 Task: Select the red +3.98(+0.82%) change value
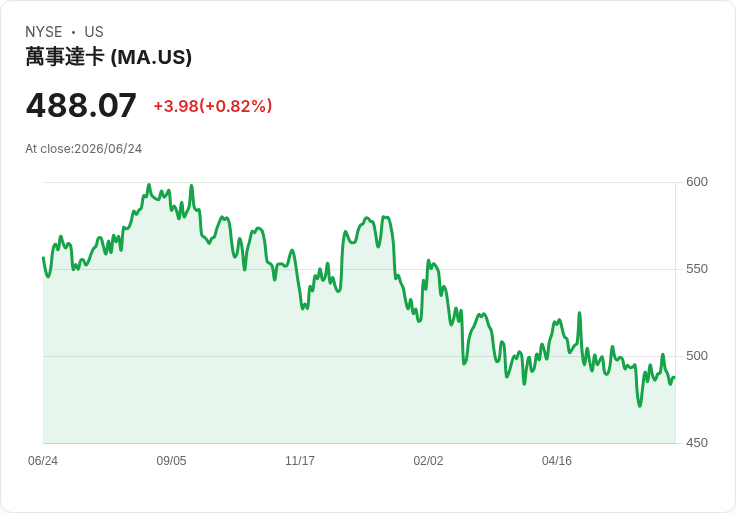tap(213, 106)
